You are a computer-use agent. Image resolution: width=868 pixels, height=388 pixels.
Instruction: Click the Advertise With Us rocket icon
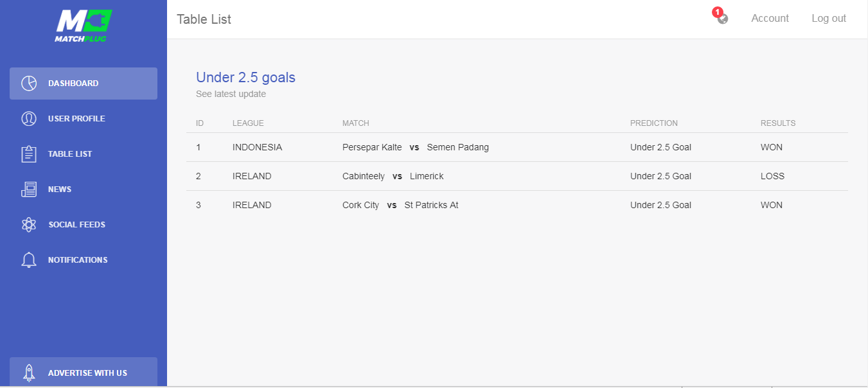click(29, 373)
